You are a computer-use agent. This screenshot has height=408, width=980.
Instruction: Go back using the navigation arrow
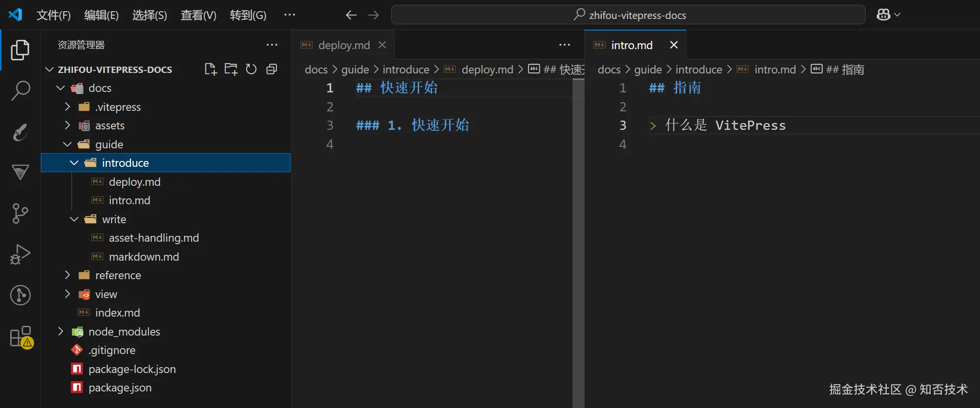(351, 15)
